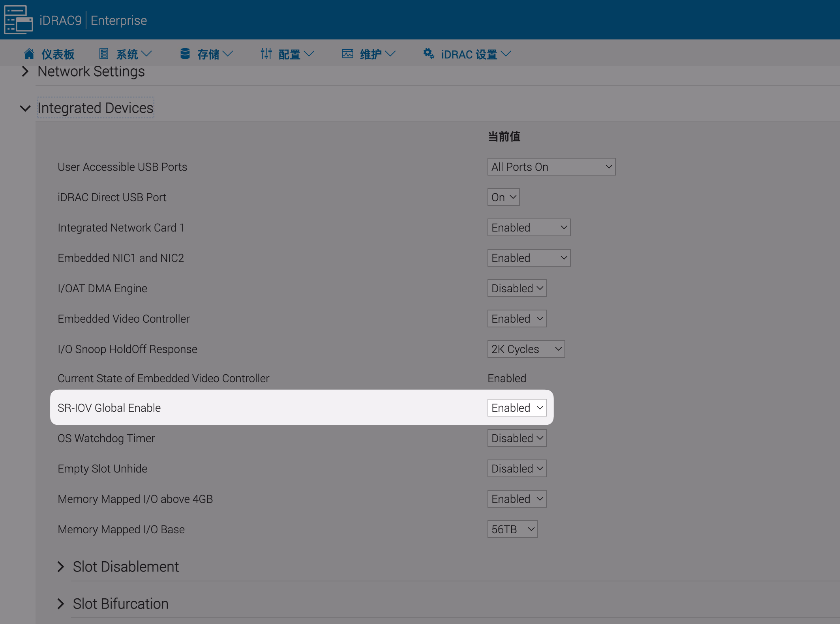The width and height of the screenshot is (840, 624).
Task: Open the SR-IOV Global Enable dropdown
Action: point(517,408)
